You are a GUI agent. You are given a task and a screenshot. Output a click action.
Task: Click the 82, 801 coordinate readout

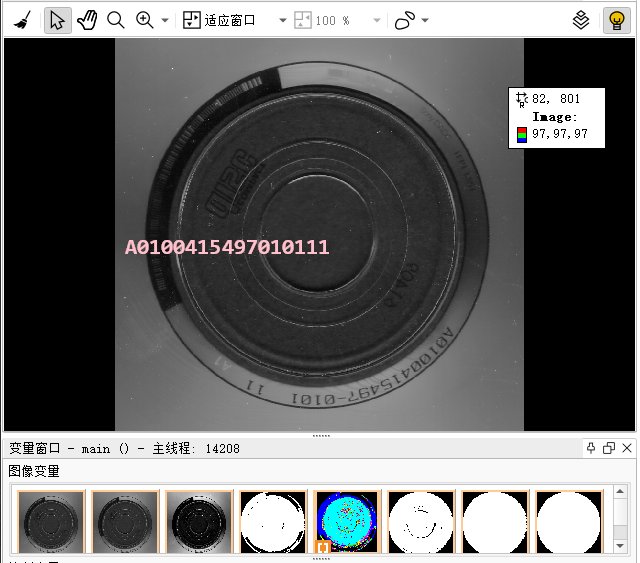pyautogui.click(x=556, y=98)
